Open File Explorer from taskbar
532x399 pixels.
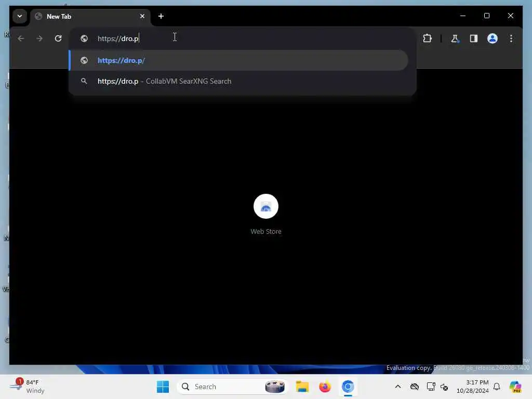tap(302, 387)
